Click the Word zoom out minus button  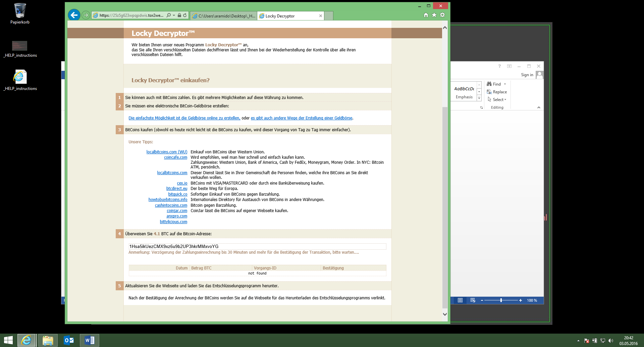(482, 300)
